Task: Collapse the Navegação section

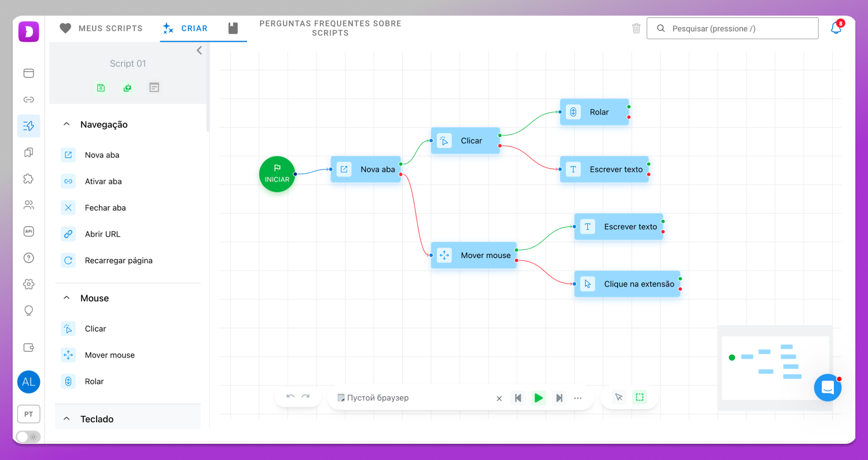Action: [67, 124]
